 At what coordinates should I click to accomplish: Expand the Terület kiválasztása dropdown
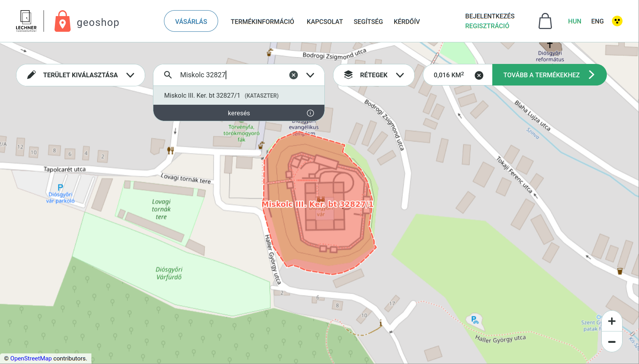[x=130, y=75]
